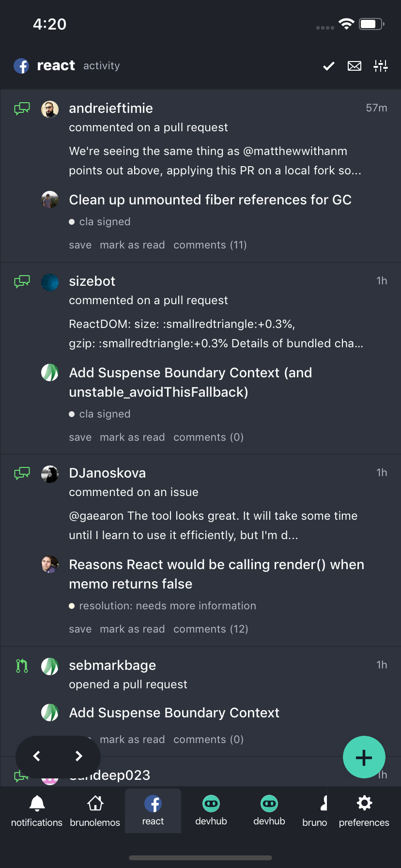Navigate to next column with right chevron
Viewport: 401px width, 868px height.
click(x=79, y=756)
